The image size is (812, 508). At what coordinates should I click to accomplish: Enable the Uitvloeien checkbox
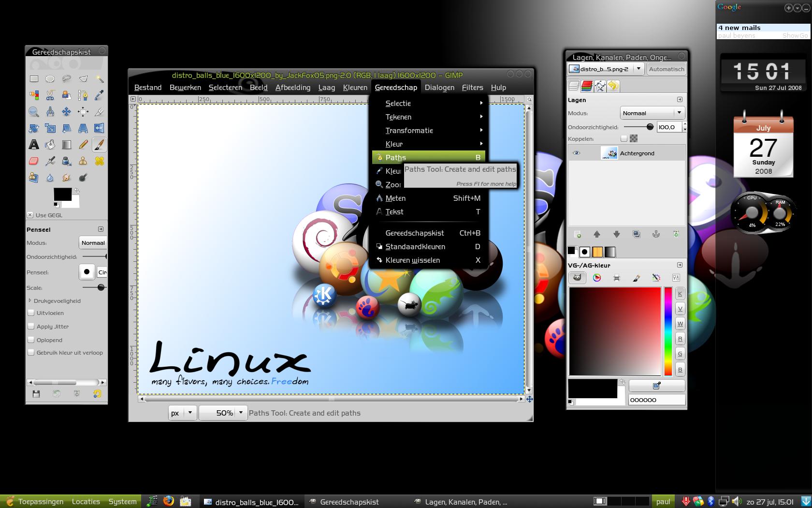[x=31, y=313]
